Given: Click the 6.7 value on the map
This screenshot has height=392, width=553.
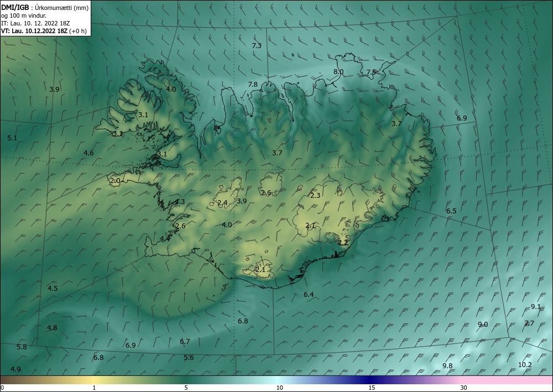Looking at the screenshot, I should pos(185,341).
